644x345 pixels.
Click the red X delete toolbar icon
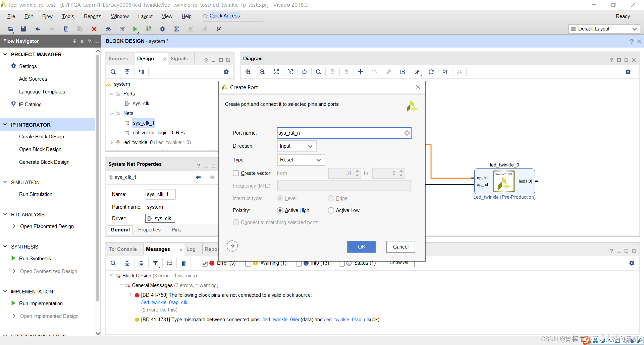[x=94, y=29]
